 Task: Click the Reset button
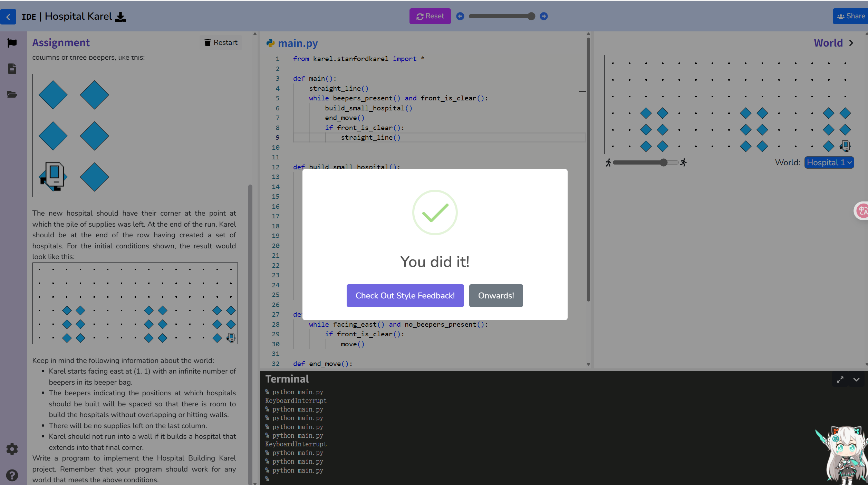(x=430, y=16)
